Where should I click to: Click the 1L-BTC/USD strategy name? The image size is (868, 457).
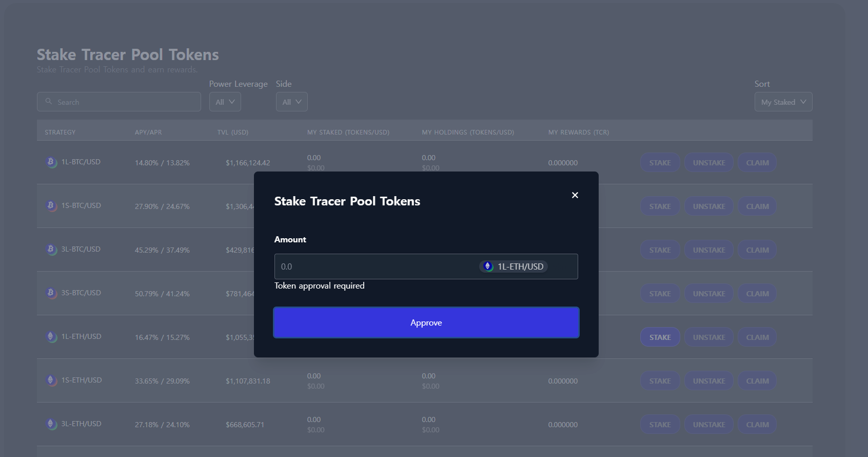(81, 162)
